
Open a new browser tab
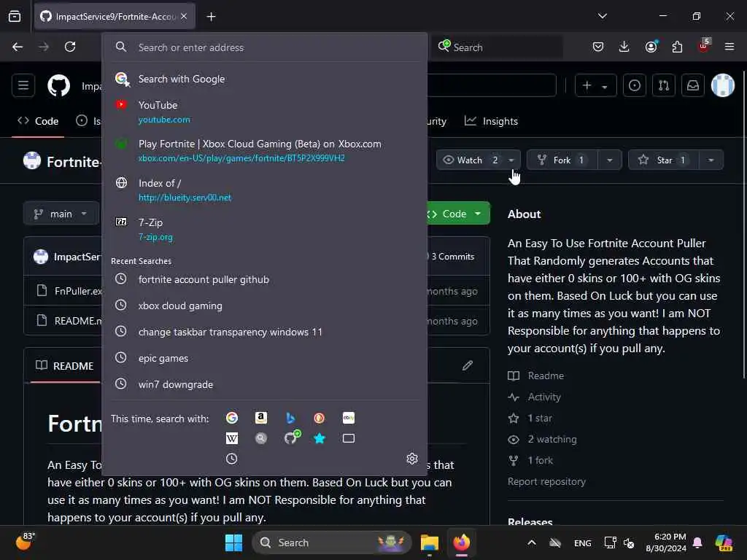point(211,17)
